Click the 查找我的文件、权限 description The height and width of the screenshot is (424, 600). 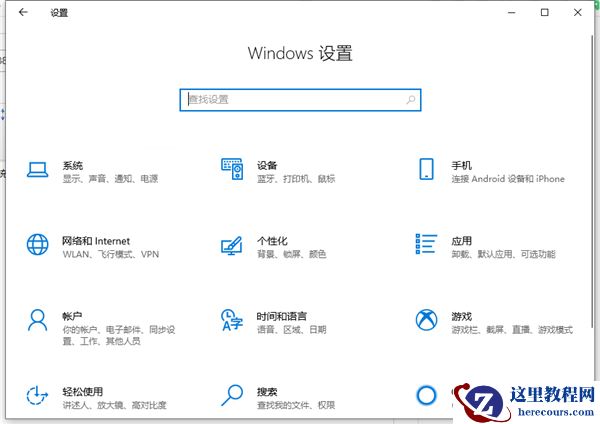(x=296, y=405)
